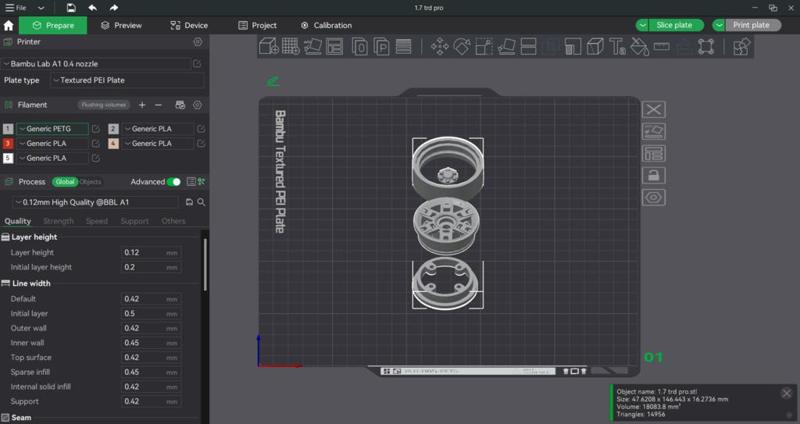Open the printer preset dropdown
This screenshot has height=424, width=800.
(97, 64)
